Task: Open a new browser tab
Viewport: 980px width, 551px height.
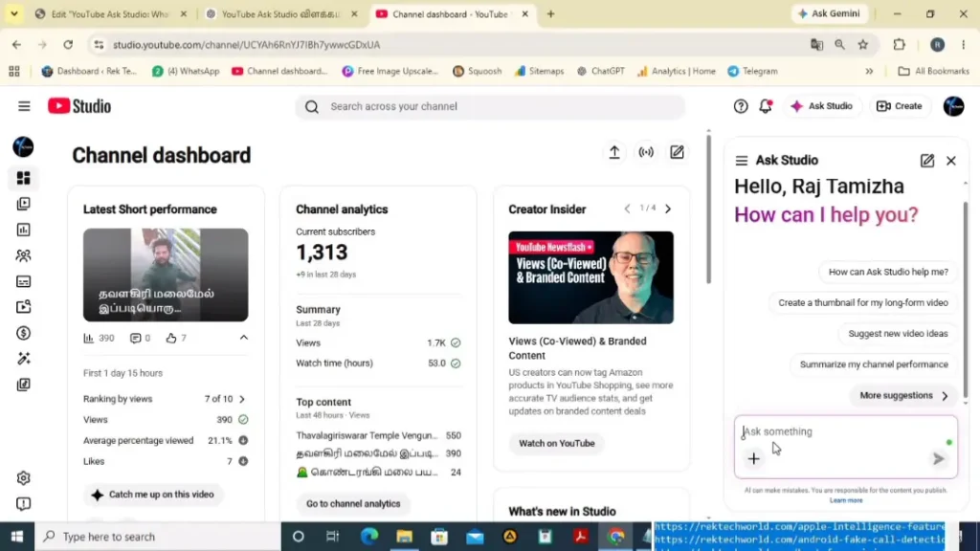Action: coord(550,13)
